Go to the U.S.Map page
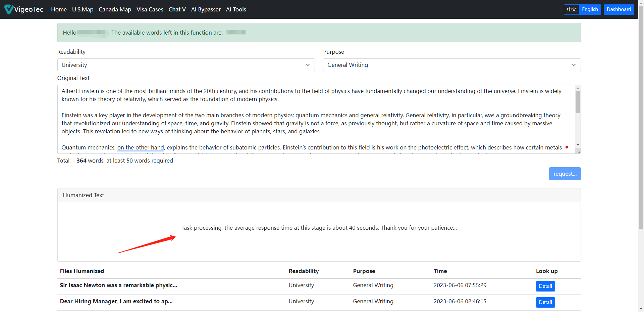The height and width of the screenshot is (312, 644). (83, 9)
